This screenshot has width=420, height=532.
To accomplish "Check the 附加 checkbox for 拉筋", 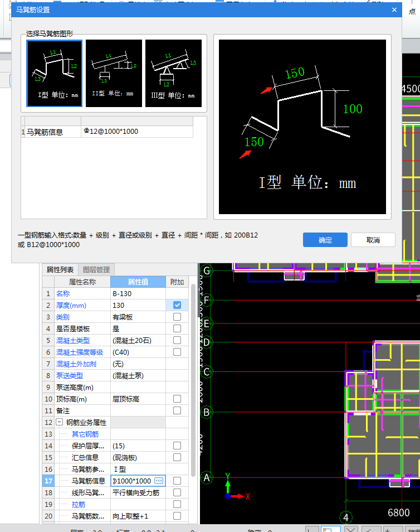I will click(x=177, y=504).
